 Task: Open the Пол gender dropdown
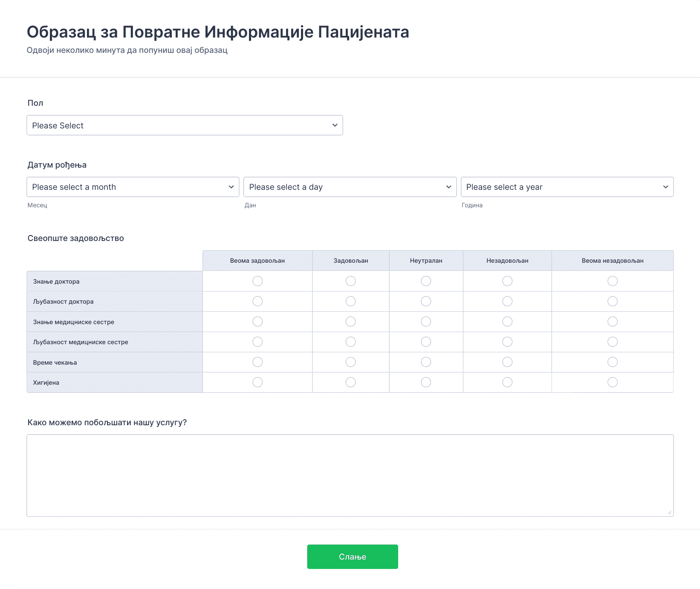click(185, 125)
